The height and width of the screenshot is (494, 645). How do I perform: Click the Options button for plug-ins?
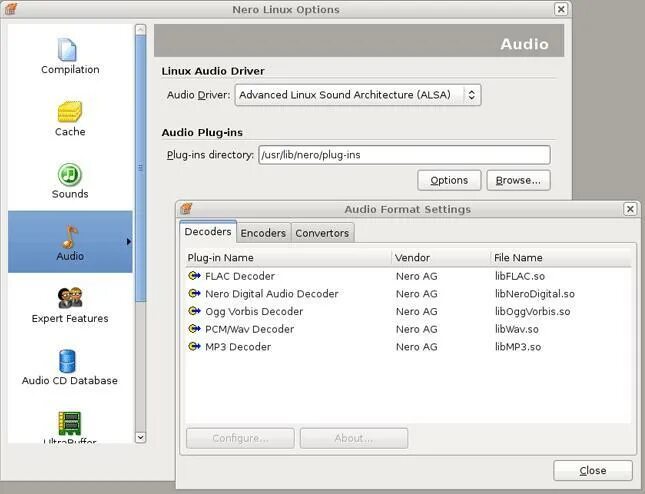449,180
